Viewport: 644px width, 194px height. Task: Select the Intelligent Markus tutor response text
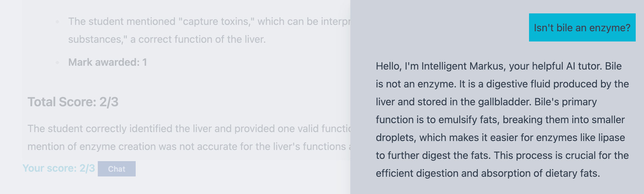point(502,120)
